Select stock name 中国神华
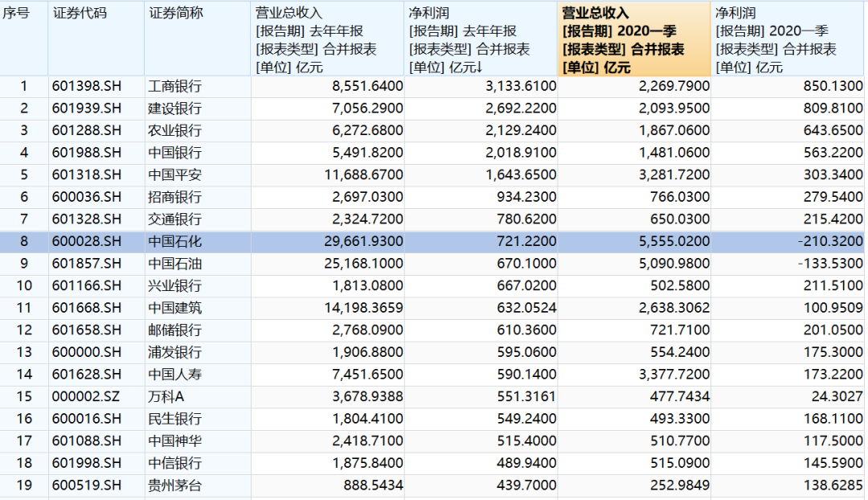868x500 pixels. [175, 441]
